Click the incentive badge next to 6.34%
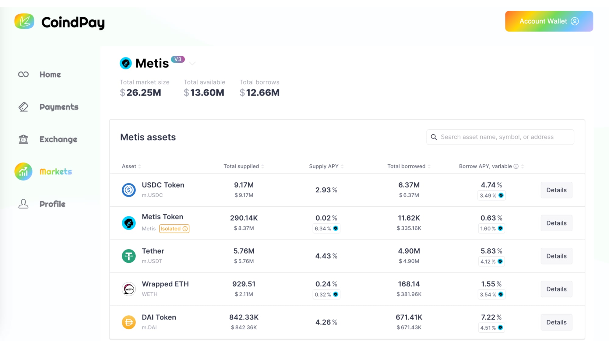The width and height of the screenshot is (609, 364). point(336,229)
